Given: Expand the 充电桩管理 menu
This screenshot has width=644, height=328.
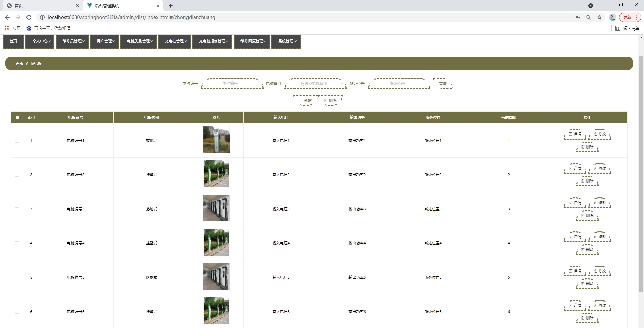Looking at the screenshot, I should click(174, 41).
